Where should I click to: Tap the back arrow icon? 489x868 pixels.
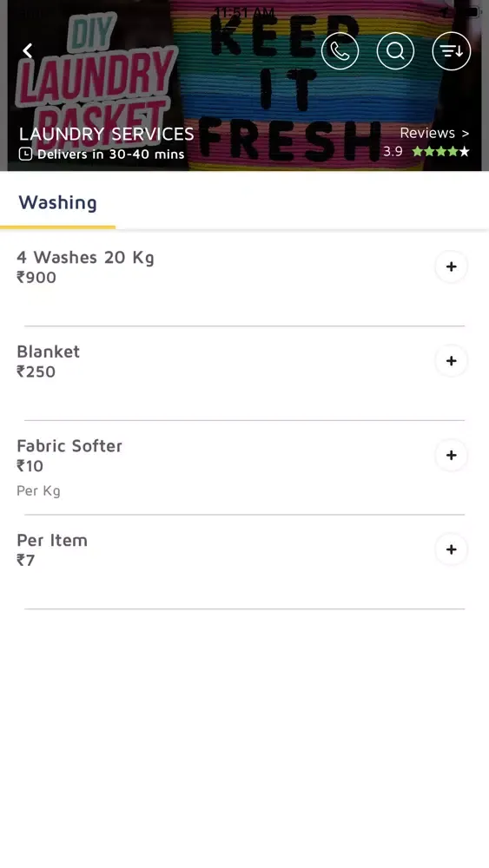point(27,51)
